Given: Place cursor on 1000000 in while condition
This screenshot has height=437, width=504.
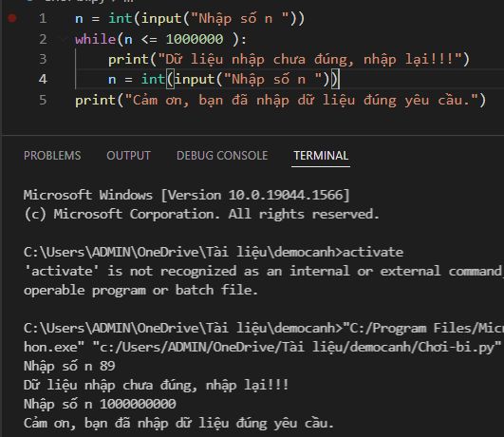Looking at the screenshot, I should (195, 39).
